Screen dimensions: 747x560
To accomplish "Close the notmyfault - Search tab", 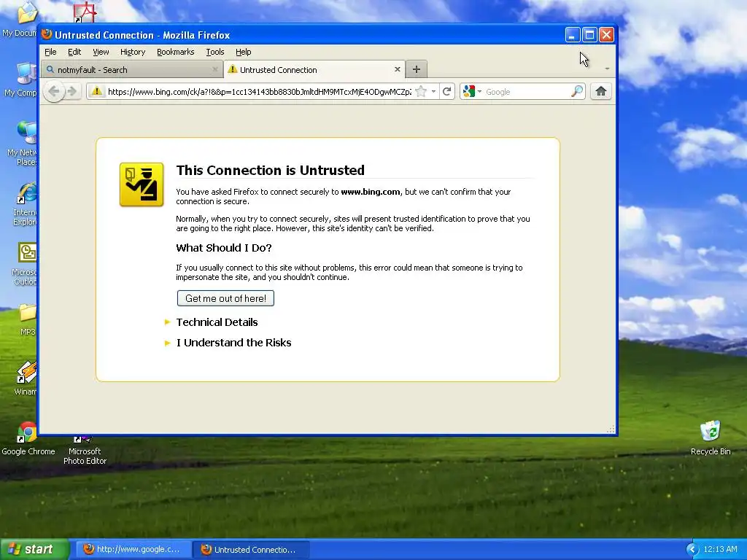I will pyautogui.click(x=215, y=69).
